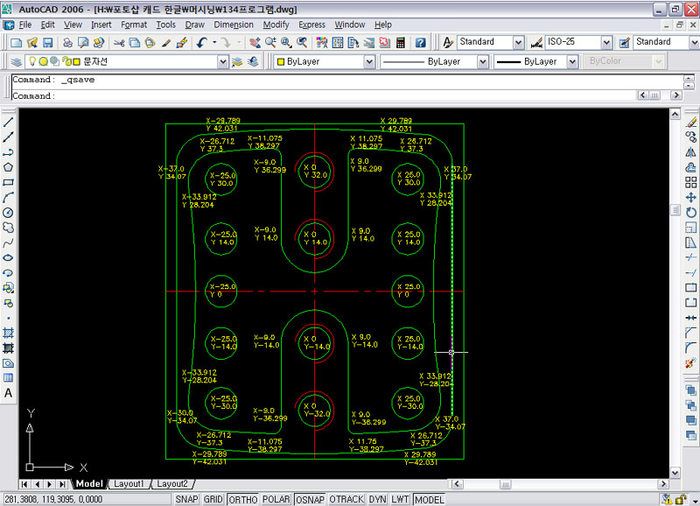Open the Hatch tool

pyautogui.click(x=8, y=333)
